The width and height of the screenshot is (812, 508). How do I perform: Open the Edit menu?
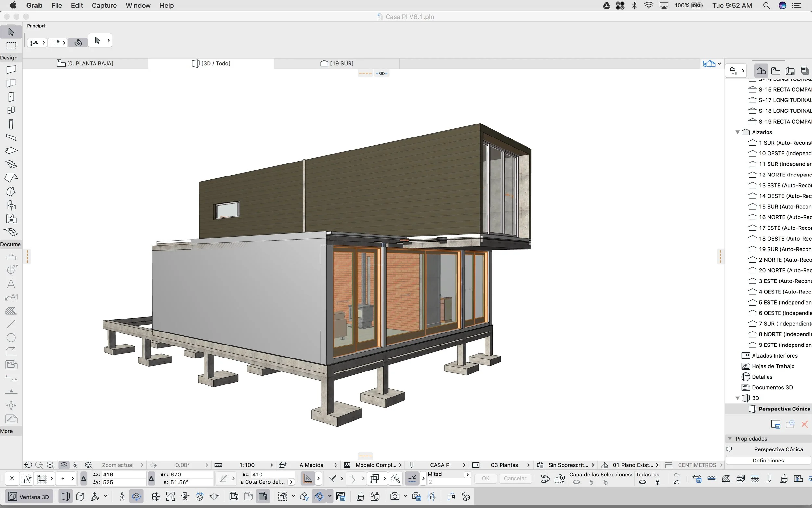click(77, 6)
